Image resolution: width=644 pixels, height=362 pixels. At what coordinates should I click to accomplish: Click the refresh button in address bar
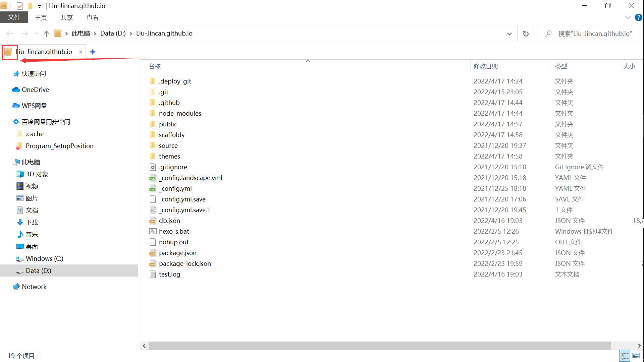[526, 34]
